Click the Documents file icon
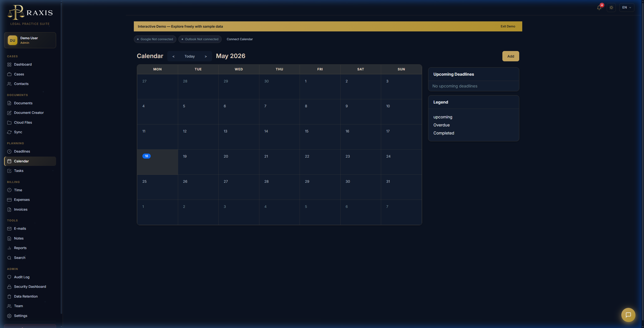Viewport: 644px width, 328px height. point(9,103)
